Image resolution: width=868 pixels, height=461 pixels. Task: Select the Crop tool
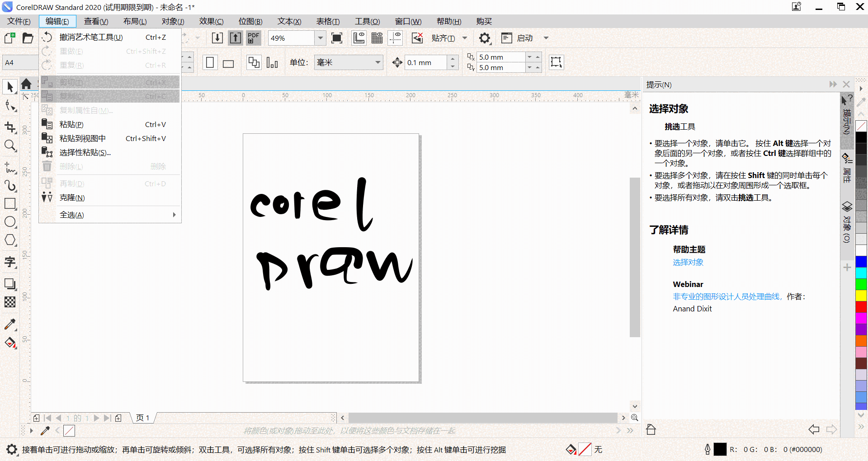(10, 127)
